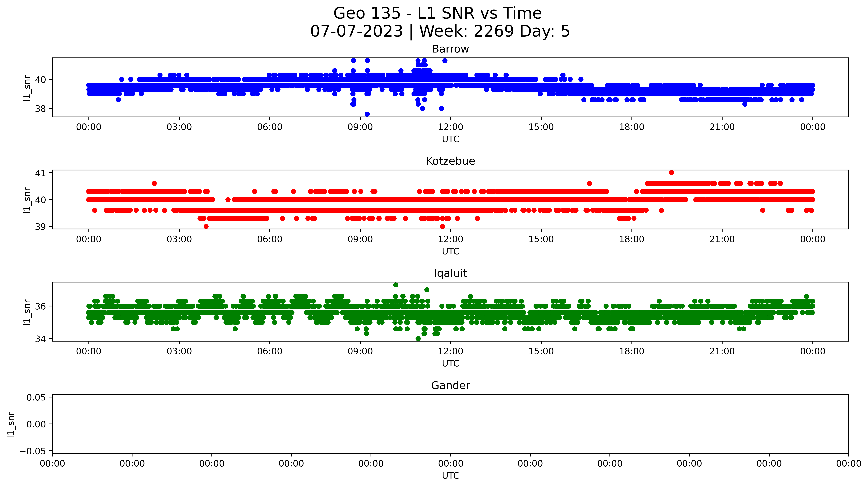Image resolution: width=868 pixels, height=487 pixels.
Task: Click the '09:00' tick under the Iqaluit plot
Action: click(360, 351)
